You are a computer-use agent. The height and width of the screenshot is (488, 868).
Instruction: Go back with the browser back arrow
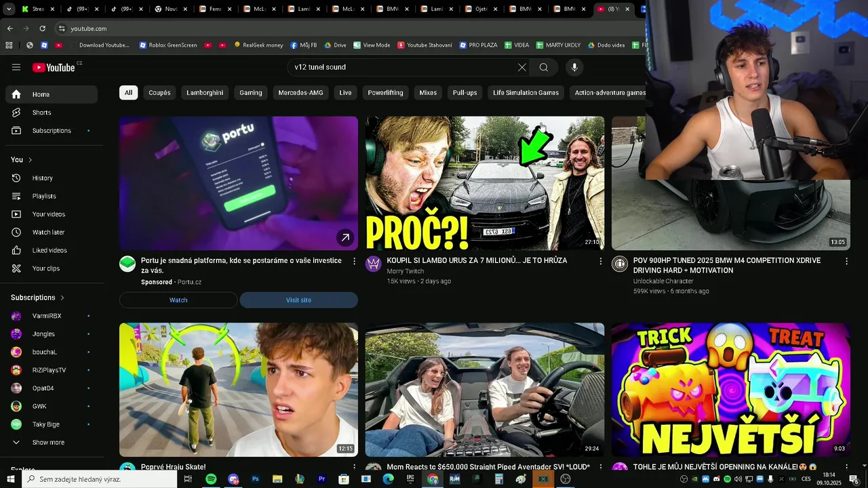[9, 28]
